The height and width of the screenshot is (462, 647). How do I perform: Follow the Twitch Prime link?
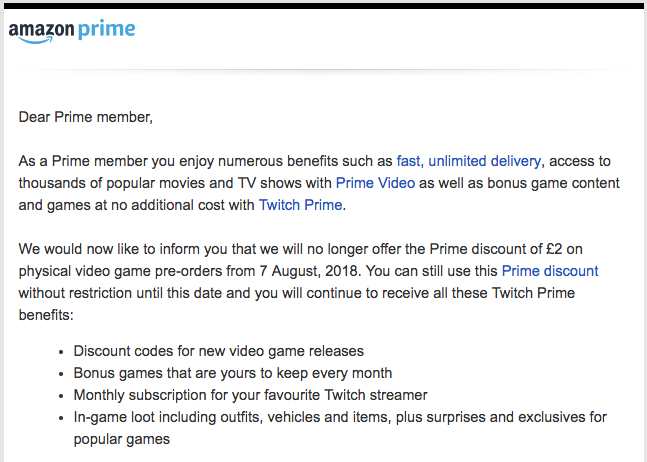point(300,205)
